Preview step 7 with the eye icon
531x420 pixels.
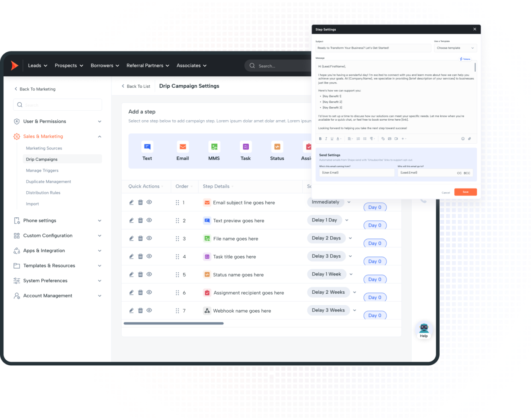(149, 310)
